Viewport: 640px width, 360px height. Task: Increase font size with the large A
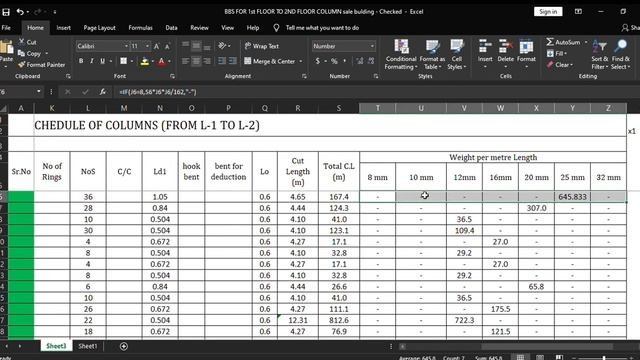point(156,47)
